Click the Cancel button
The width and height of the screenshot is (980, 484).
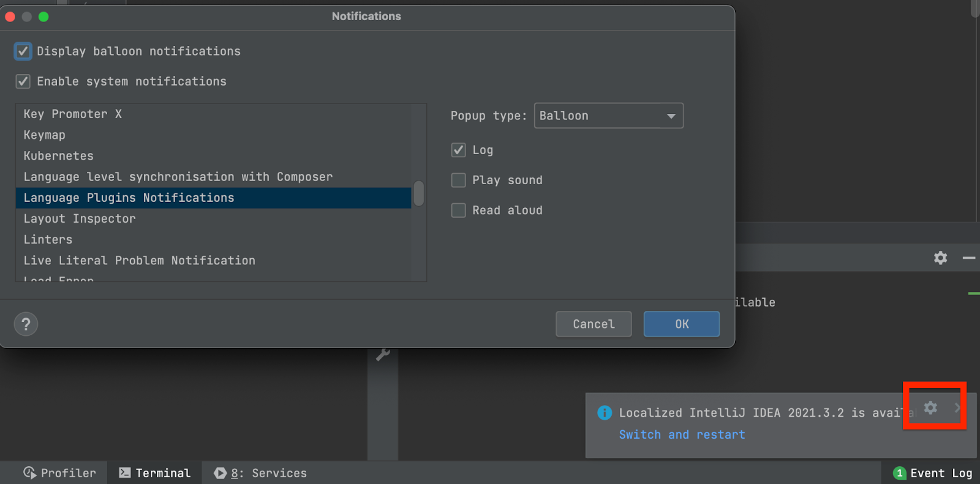[x=594, y=324]
